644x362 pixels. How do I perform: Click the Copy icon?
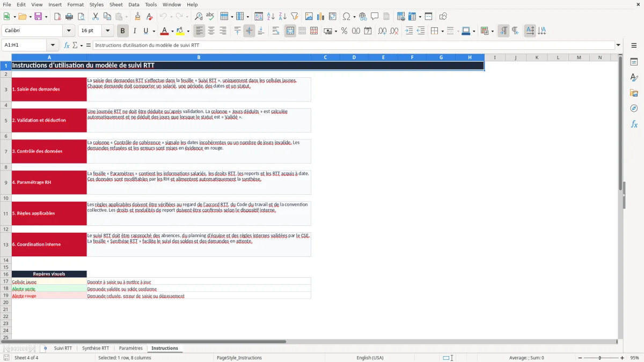pos(107,17)
